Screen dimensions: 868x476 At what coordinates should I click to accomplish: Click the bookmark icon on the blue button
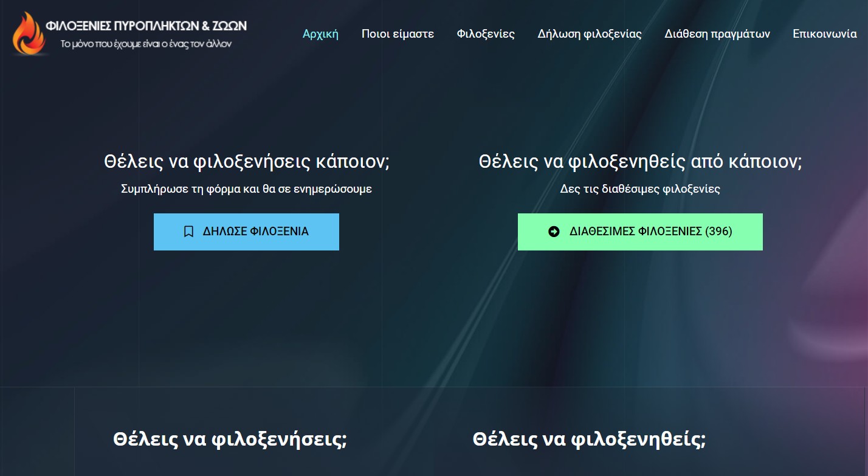click(188, 232)
